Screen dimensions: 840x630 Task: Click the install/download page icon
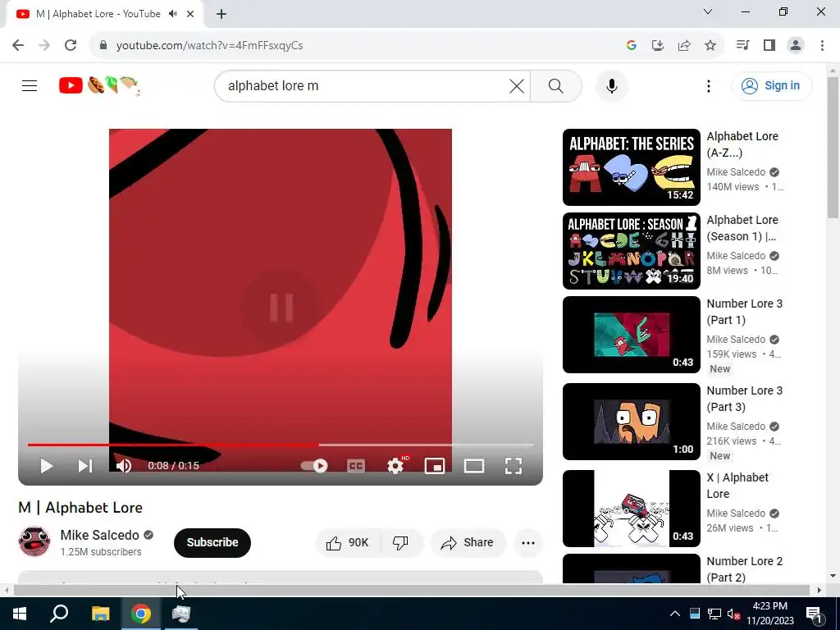point(657,45)
